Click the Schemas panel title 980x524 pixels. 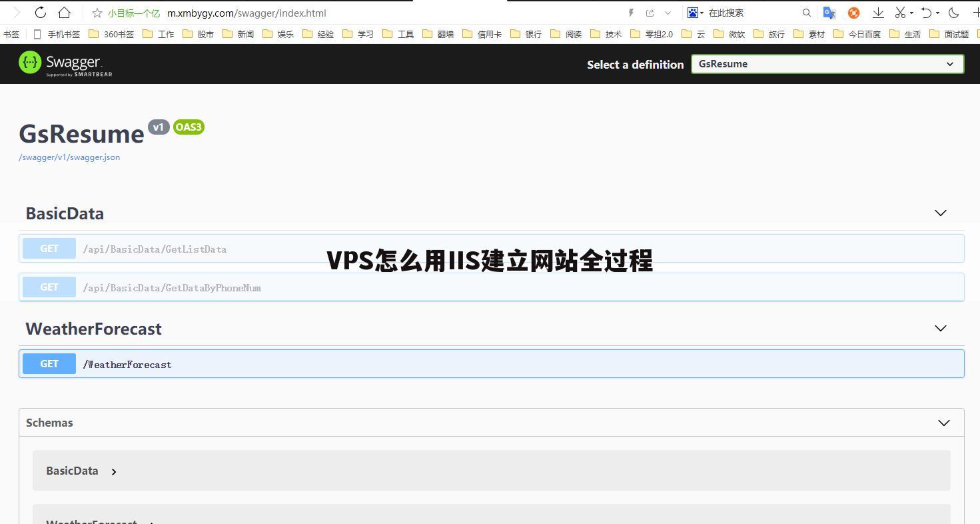click(49, 423)
